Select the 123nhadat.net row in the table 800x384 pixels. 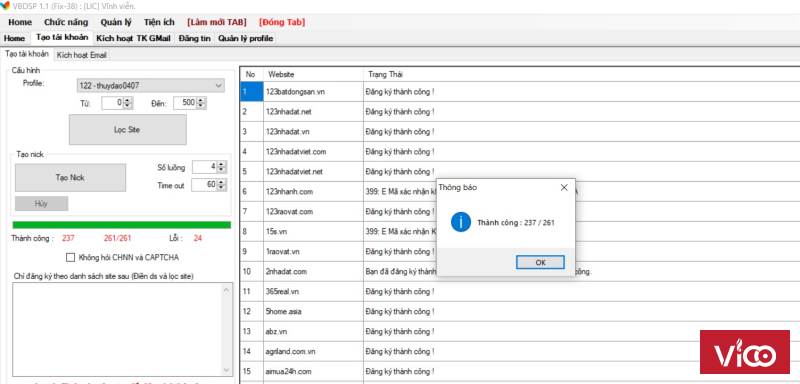point(520,111)
